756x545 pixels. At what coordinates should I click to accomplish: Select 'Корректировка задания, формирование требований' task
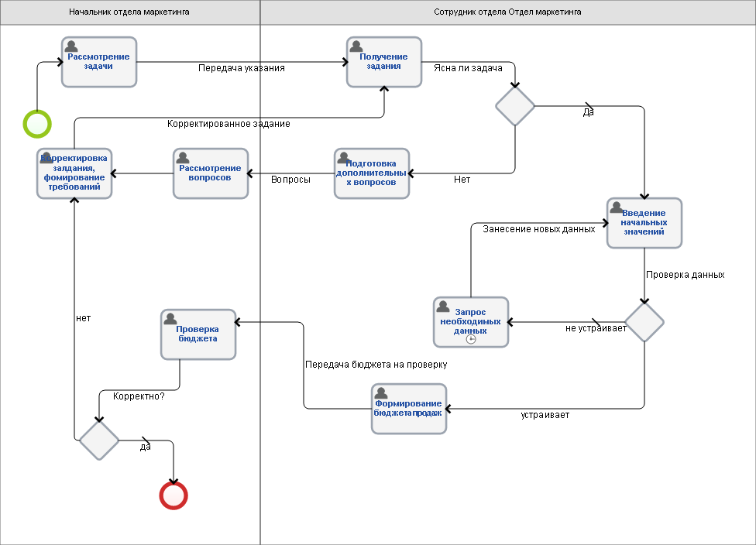74,173
